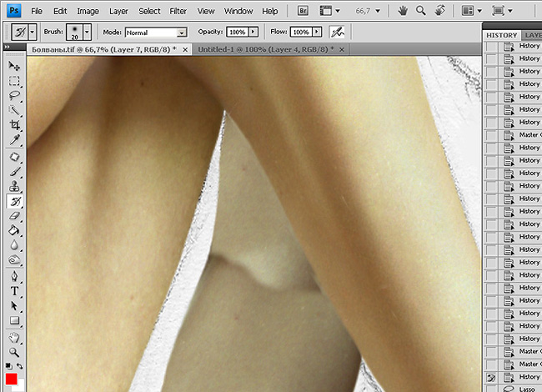Select the Brush tool
Viewport: 542px width, 392px height.
pyautogui.click(x=14, y=172)
